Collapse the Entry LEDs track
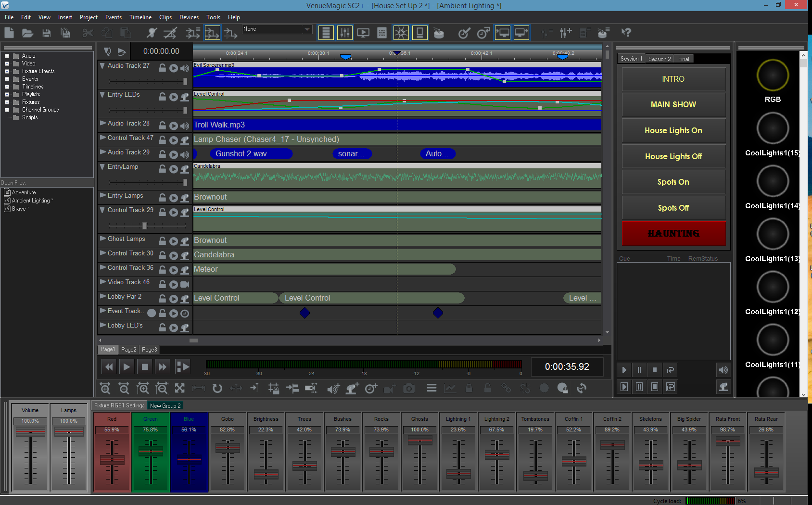 pyautogui.click(x=102, y=95)
